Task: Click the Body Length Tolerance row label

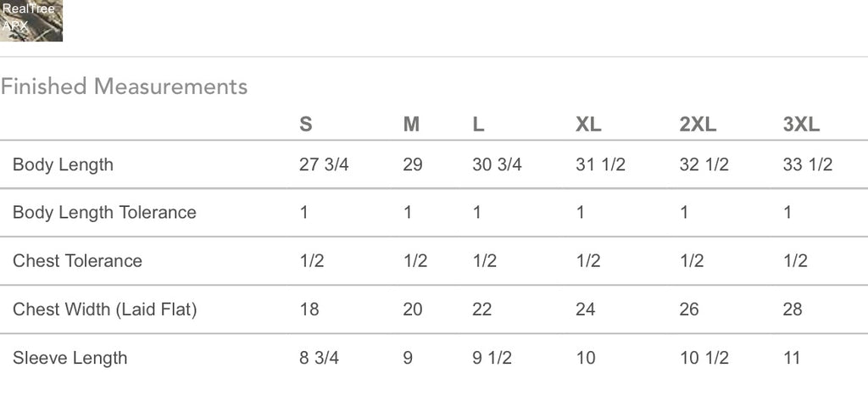Action: coord(104,213)
